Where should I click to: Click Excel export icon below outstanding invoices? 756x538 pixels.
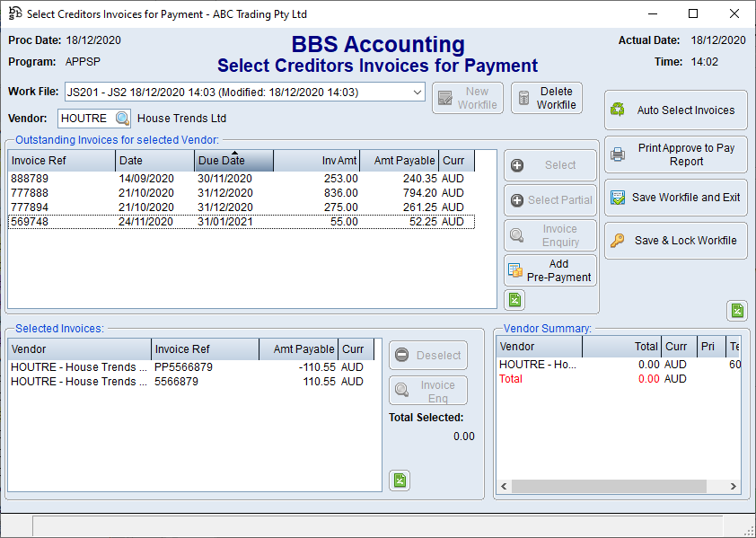point(514,300)
